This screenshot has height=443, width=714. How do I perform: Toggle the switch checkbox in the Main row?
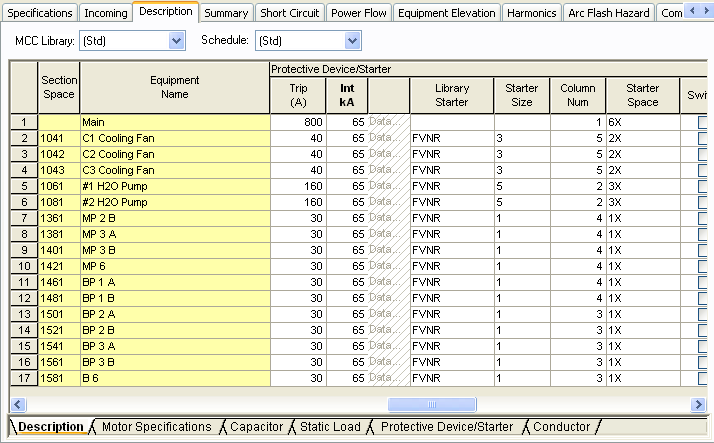pos(703,122)
